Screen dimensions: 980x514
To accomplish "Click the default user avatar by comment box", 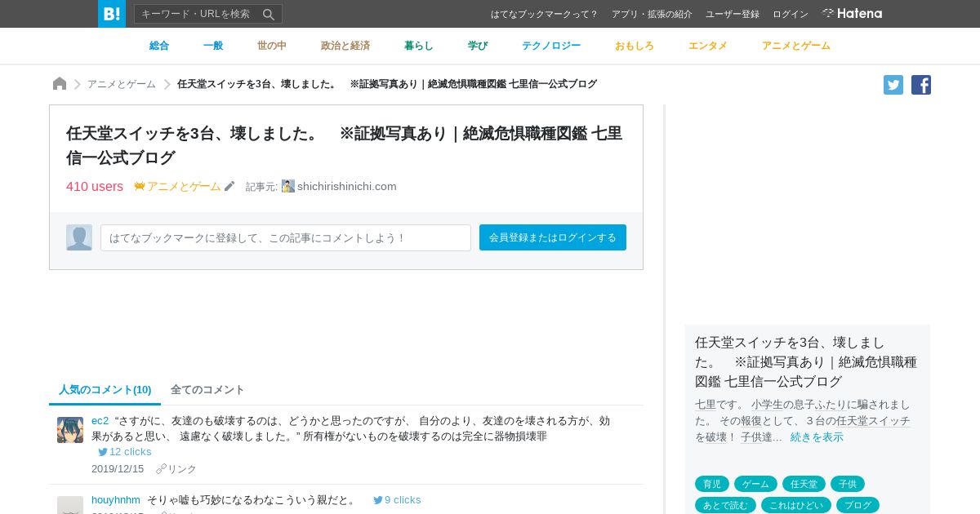I will (79, 237).
